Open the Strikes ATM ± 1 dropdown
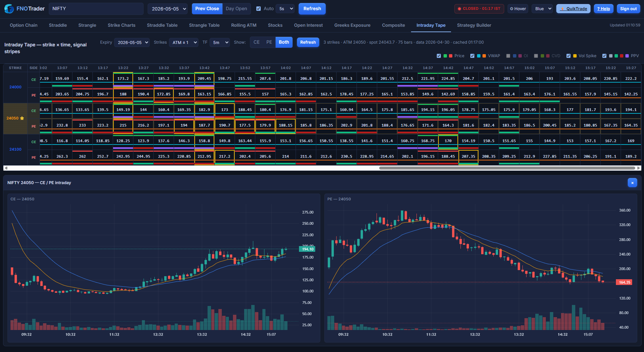The image size is (644, 352). (x=184, y=42)
